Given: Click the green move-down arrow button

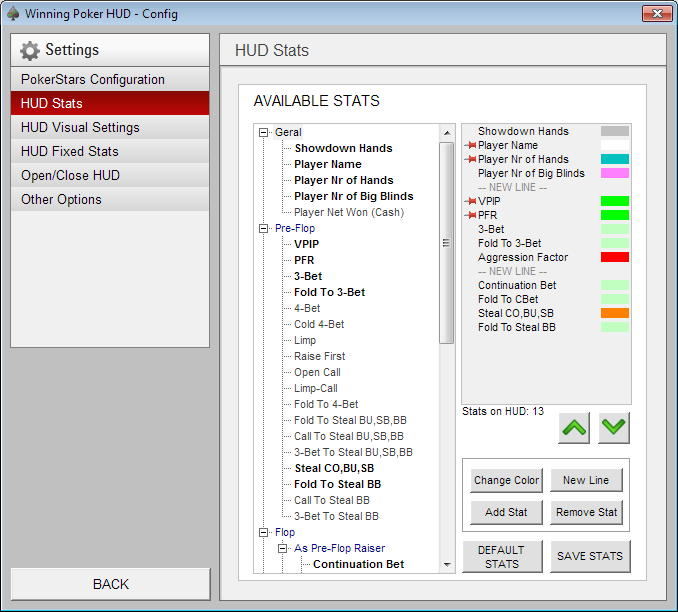Looking at the screenshot, I should click(614, 428).
